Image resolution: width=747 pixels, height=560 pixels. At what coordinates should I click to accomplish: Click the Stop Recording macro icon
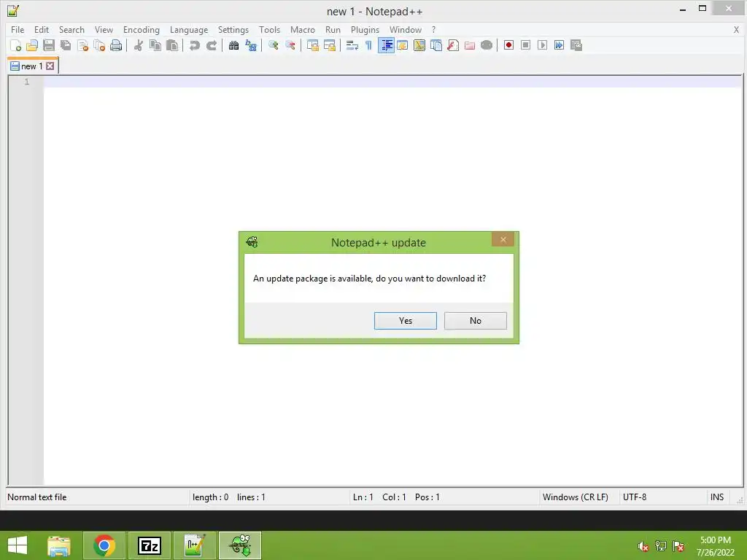tap(525, 45)
